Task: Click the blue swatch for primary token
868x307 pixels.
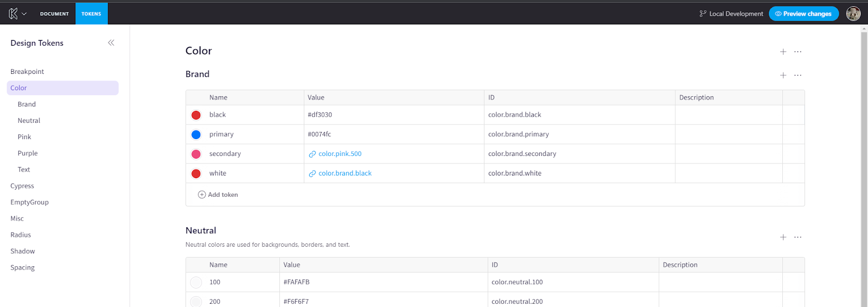Action: (196, 134)
